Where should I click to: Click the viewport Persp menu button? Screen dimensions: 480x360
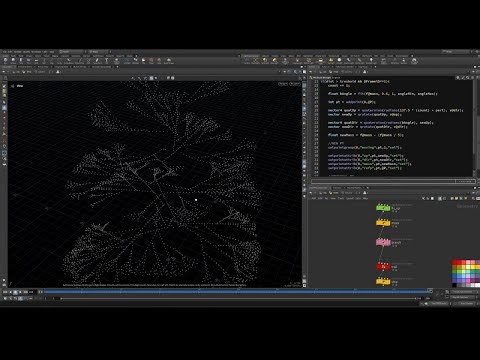click(283, 84)
